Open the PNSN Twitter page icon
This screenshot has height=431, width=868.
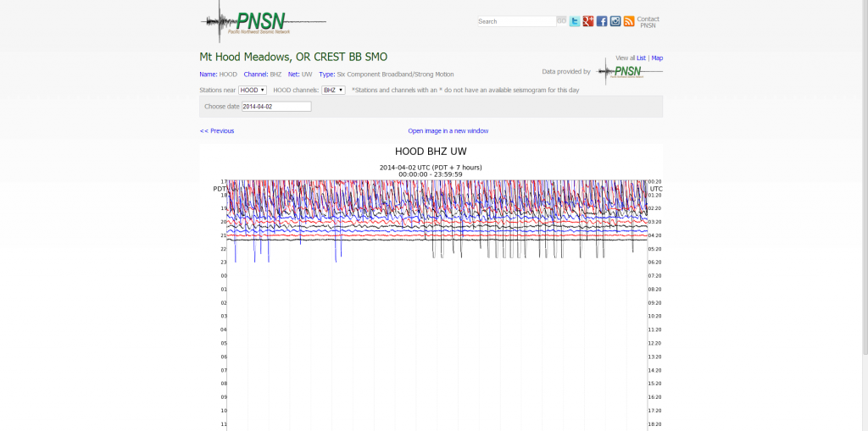(x=574, y=21)
